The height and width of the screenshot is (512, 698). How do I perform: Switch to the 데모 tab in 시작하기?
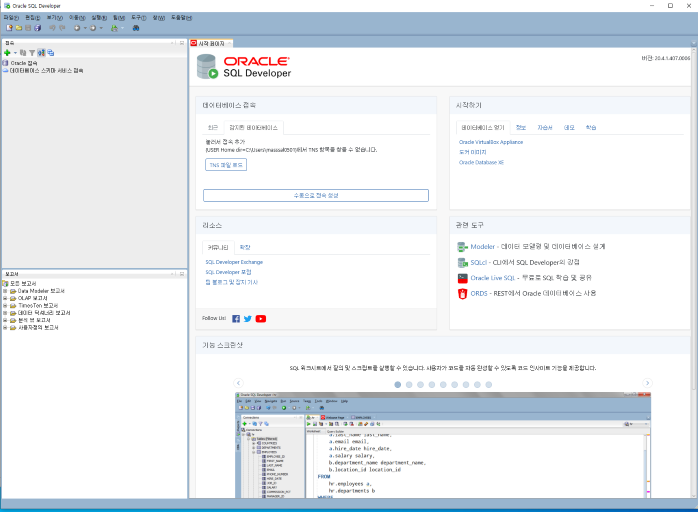pyautogui.click(x=569, y=128)
